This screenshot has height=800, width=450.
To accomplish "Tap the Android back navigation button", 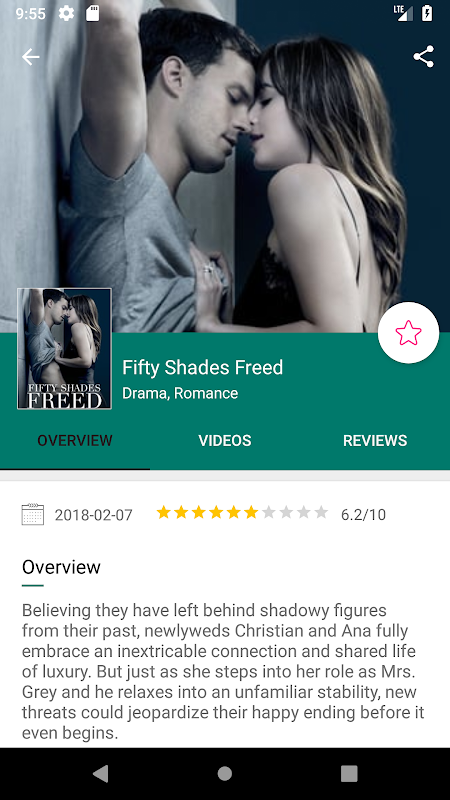I will coord(101,774).
